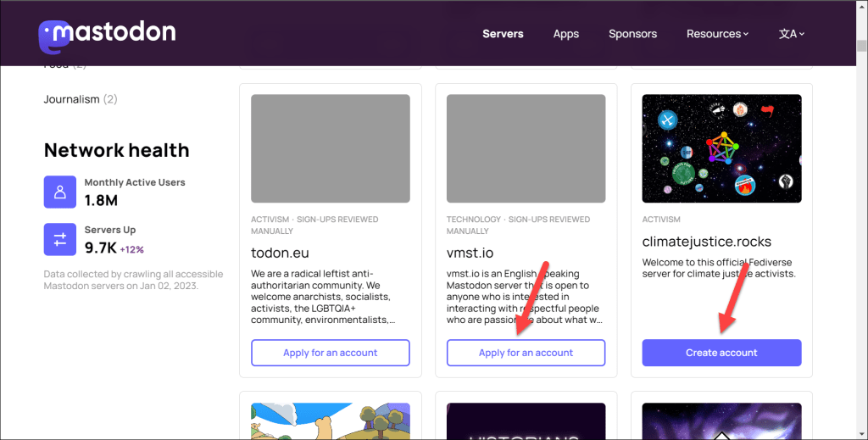
Task: Open the Apps page
Action: point(565,34)
